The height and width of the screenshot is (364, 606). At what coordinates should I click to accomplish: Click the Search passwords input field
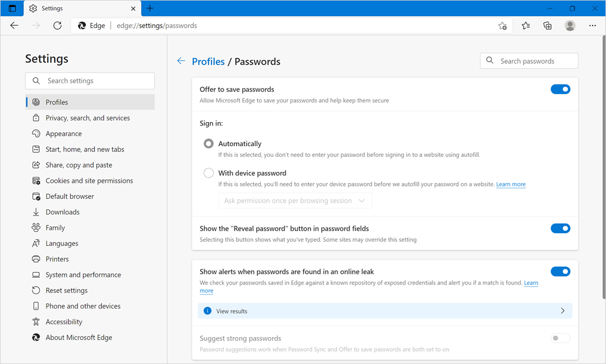535,61
